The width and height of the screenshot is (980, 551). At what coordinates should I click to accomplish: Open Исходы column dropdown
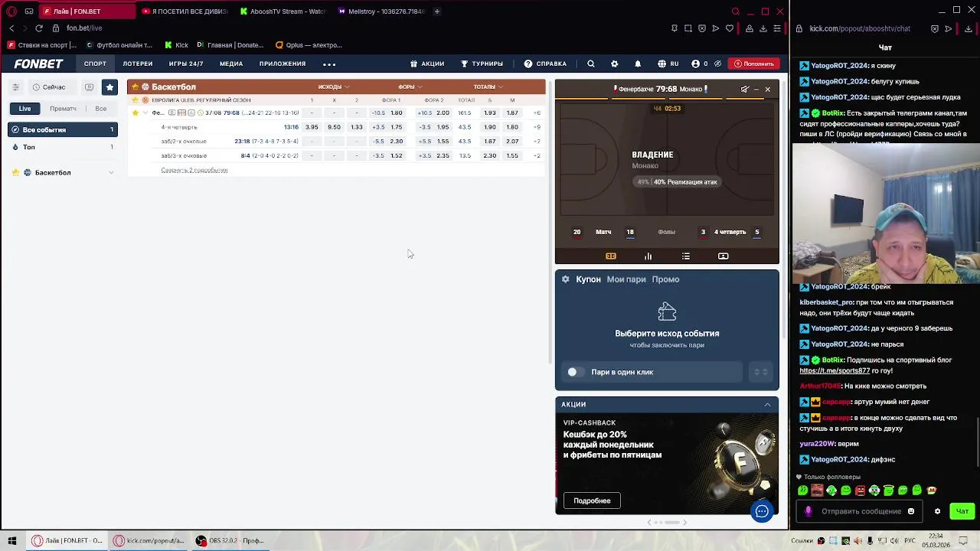click(334, 87)
